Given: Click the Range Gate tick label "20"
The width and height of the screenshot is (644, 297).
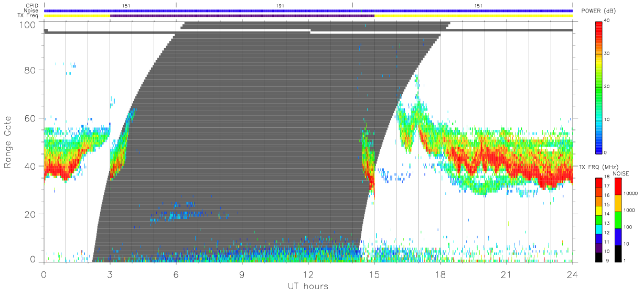Looking at the screenshot, I should click(31, 214).
